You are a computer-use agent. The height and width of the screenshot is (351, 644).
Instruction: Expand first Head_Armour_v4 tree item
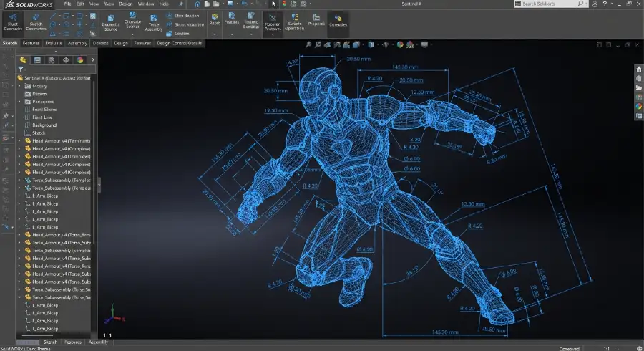(19, 140)
